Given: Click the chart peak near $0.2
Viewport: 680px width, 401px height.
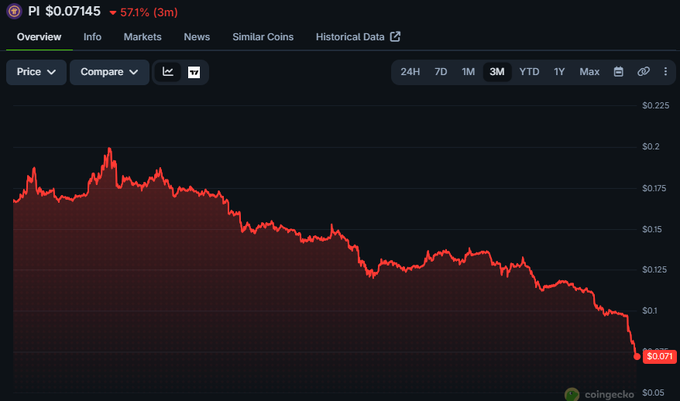Looking at the screenshot, I should point(109,149).
